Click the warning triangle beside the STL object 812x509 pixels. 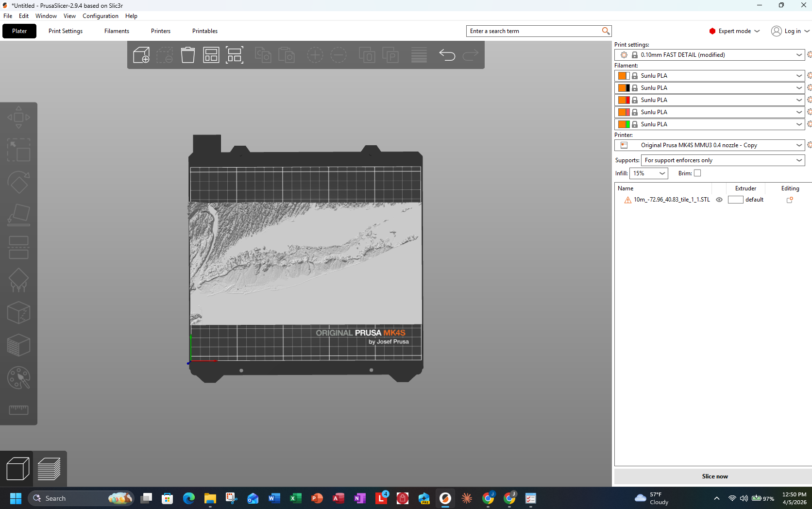tap(627, 200)
